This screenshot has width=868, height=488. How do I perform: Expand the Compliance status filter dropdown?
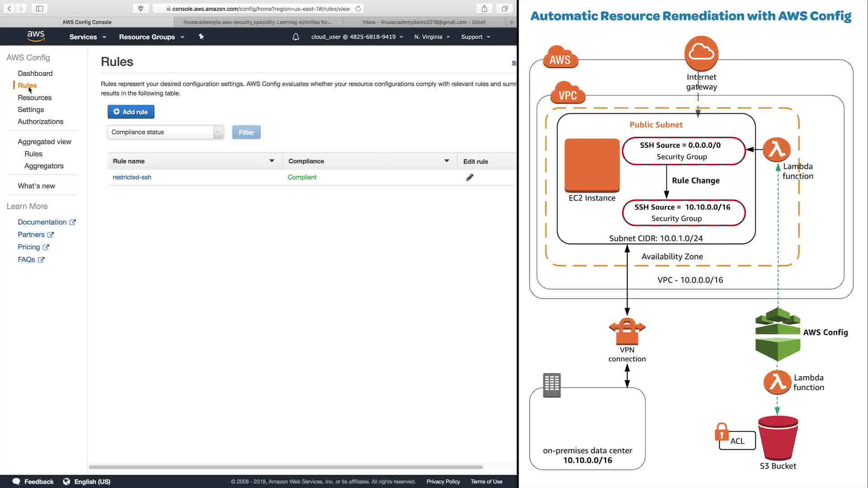coord(165,132)
